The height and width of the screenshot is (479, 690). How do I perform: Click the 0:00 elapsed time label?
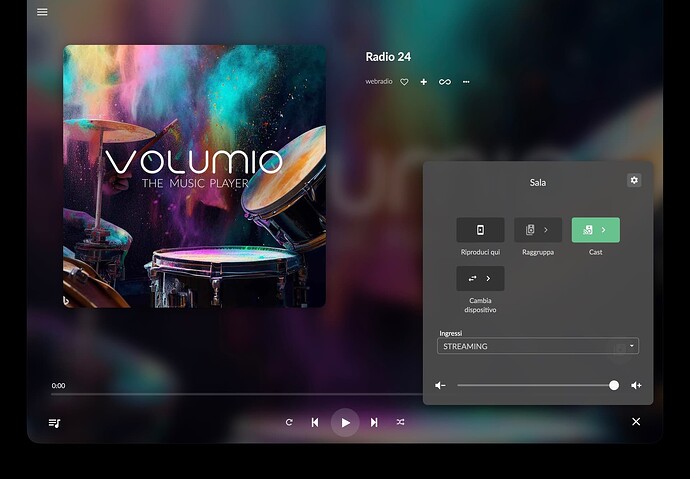[58, 386]
